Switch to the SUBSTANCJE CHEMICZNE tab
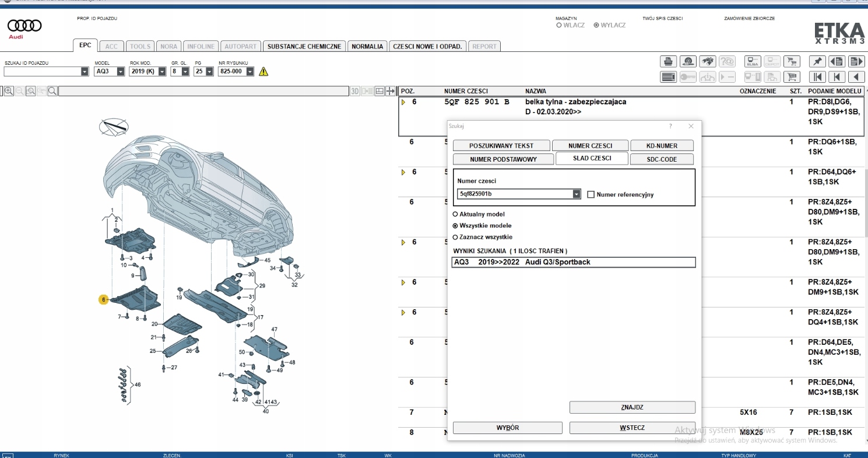This screenshot has height=458, width=868. [x=304, y=46]
